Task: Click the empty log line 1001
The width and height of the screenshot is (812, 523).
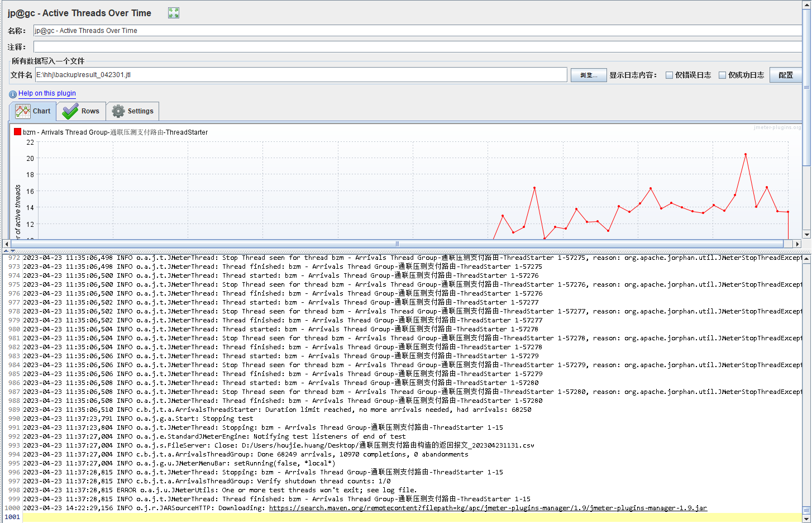Action: [412, 517]
